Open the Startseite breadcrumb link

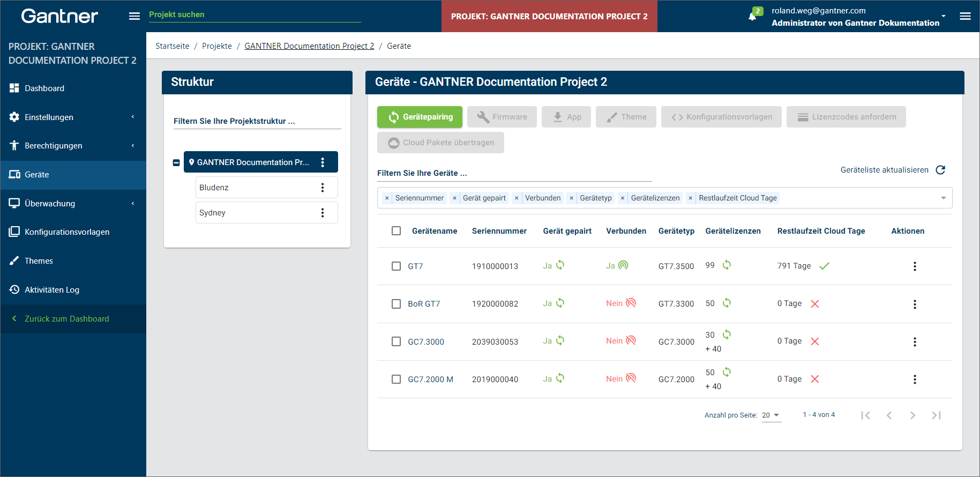tap(173, 46)
